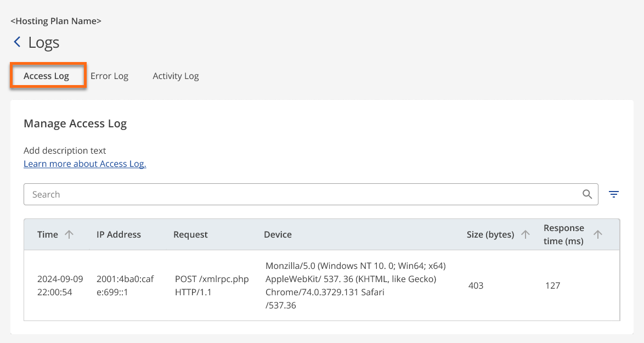The width and height of the screenshot is (644, 343).
Task: Click the Request column header
Action: 190,234
